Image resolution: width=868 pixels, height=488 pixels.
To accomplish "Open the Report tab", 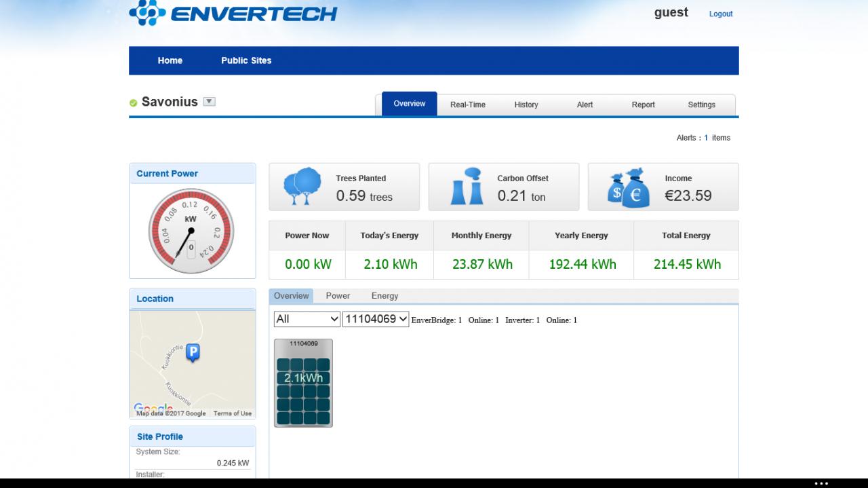I will [643, 105].
